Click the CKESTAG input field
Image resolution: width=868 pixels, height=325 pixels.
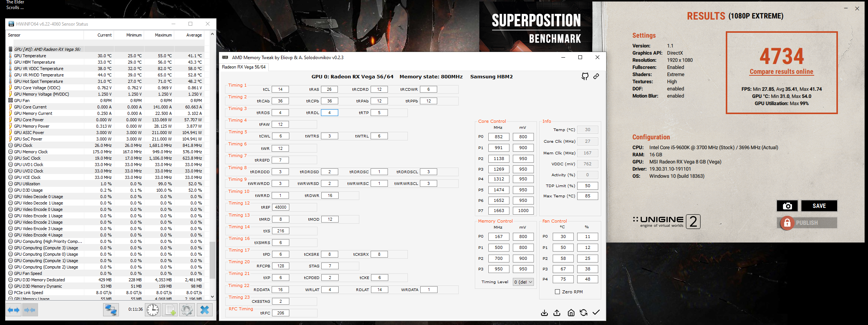[280, 301]
